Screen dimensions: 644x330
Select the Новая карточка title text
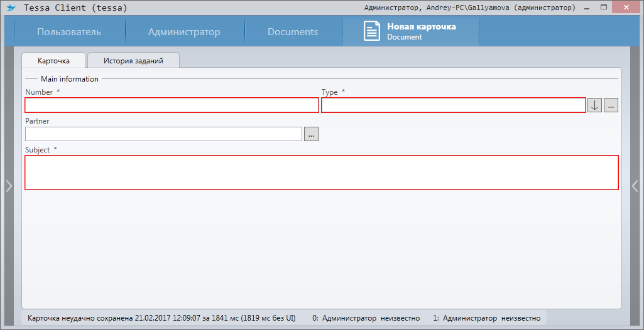tap(421, 27)
